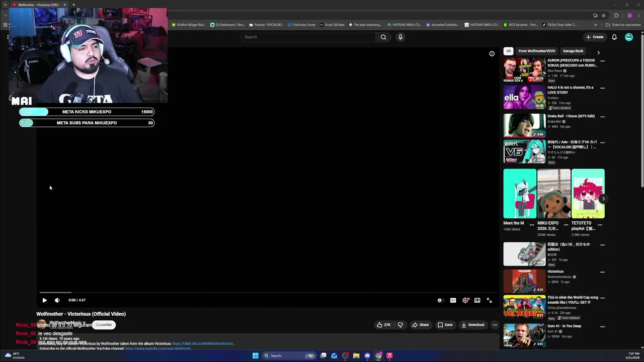
Task: Open KickBot Widget bookmark
Action: click(x=189, y=25)
